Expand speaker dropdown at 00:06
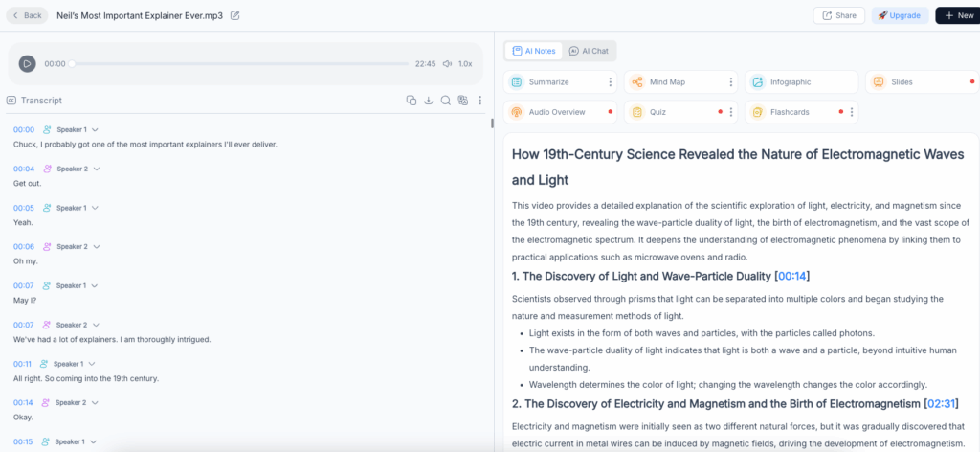The image size is (980, 452). (97, 247)
